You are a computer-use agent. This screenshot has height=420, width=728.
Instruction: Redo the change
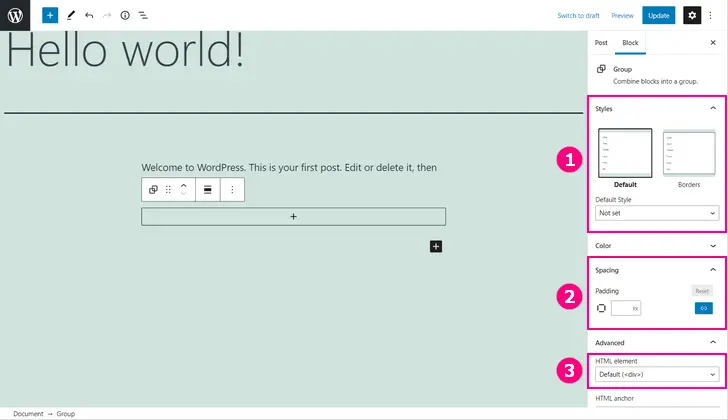pos(107,15)
